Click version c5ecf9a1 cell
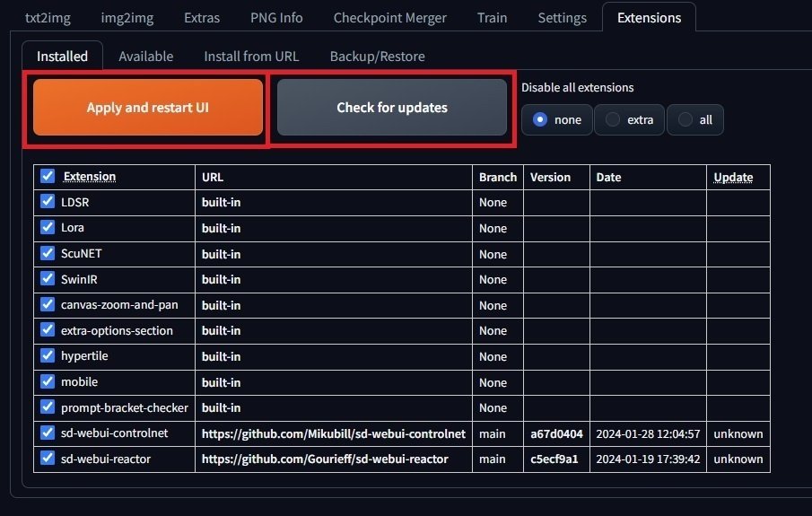 tap(554, 459)
